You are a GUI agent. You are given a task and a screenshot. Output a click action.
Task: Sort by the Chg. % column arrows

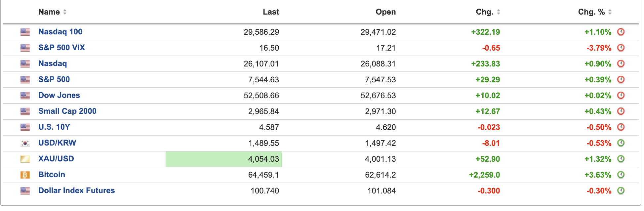coord(610,12)
